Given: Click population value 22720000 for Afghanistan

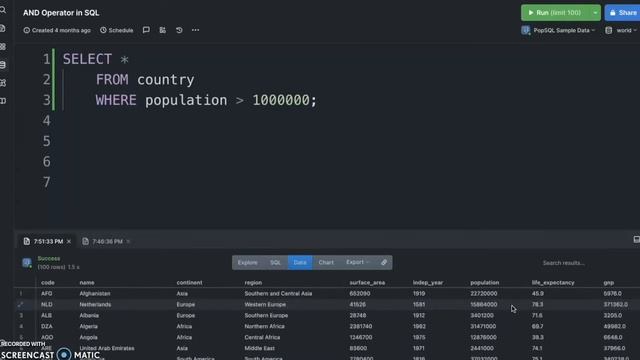Looking at the screenshot, I should 484,293.
